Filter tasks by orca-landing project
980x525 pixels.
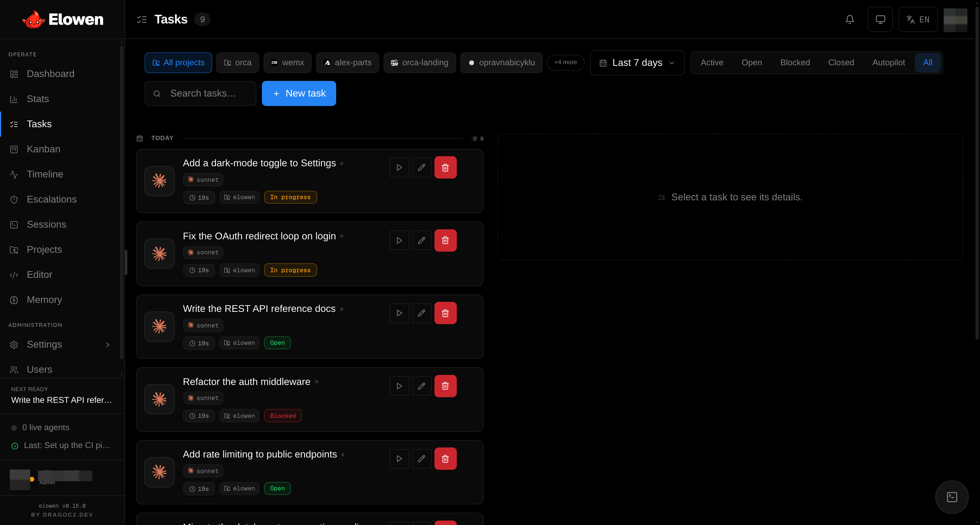pyautogui.click(x=420, y=63)
